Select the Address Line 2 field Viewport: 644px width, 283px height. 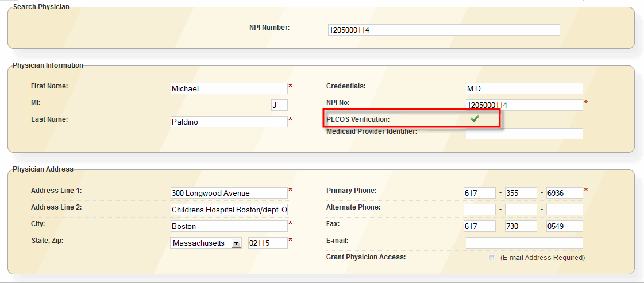[x=229, y=210]
